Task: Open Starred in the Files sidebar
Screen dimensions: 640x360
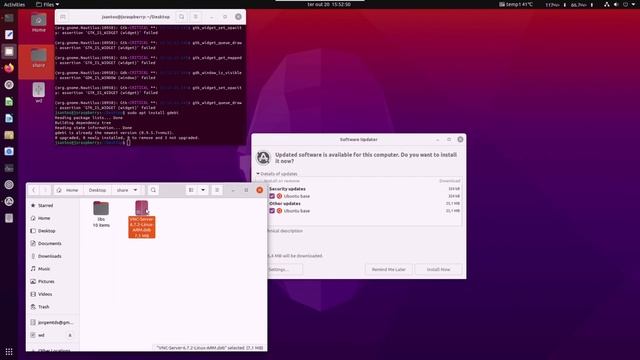Action: pyautogui.click(x=53, y=206)
